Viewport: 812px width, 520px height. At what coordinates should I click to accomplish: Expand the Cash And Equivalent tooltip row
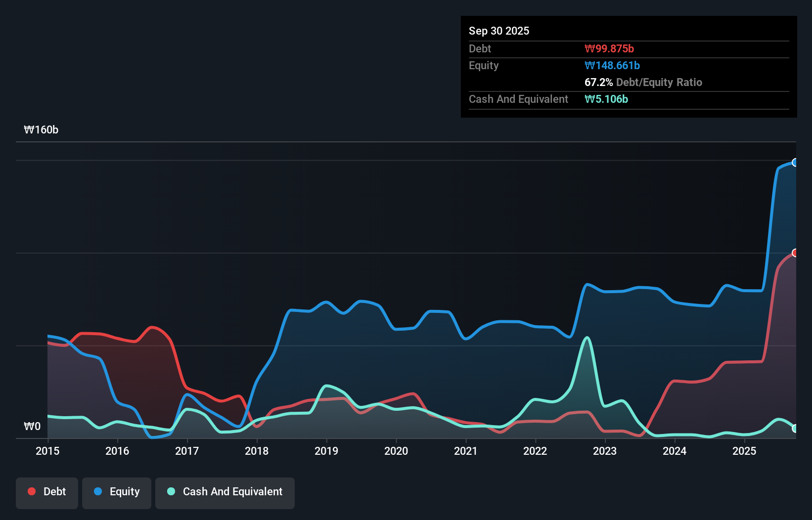[x=518, y=99]
